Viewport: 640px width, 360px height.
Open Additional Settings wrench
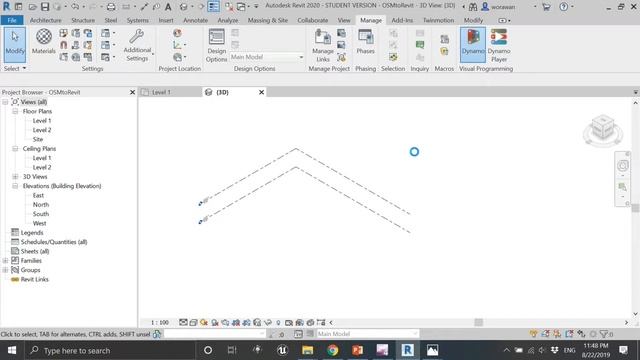[x=138, y=45]
